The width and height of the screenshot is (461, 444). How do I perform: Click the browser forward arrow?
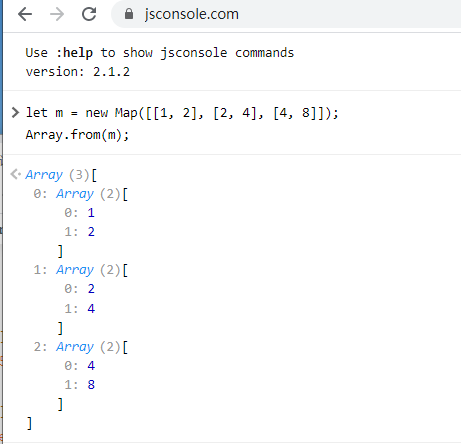[57, 14]
